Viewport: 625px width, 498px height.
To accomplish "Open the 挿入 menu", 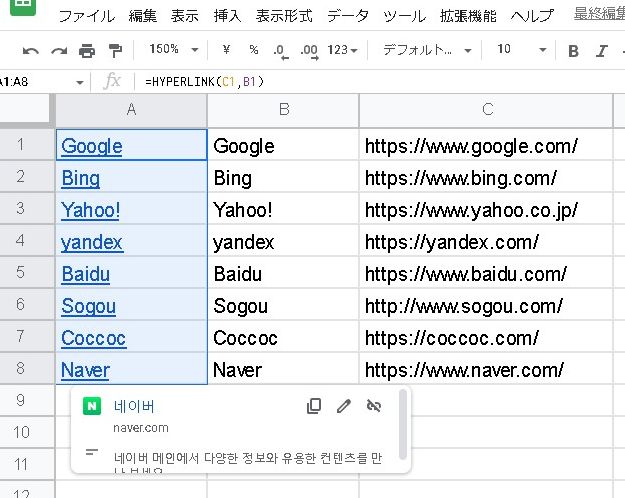I will pos(227,16).
